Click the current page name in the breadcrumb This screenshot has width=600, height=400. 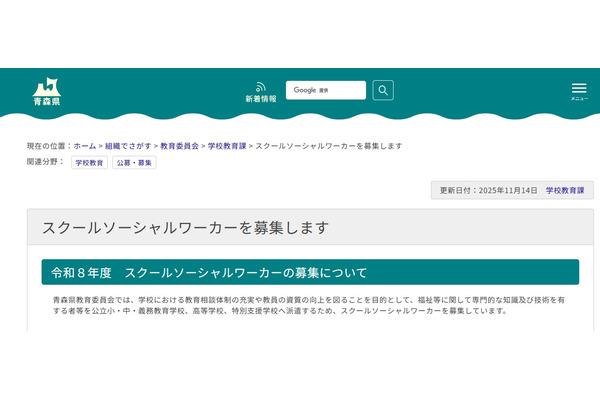(x=328, y=146)
